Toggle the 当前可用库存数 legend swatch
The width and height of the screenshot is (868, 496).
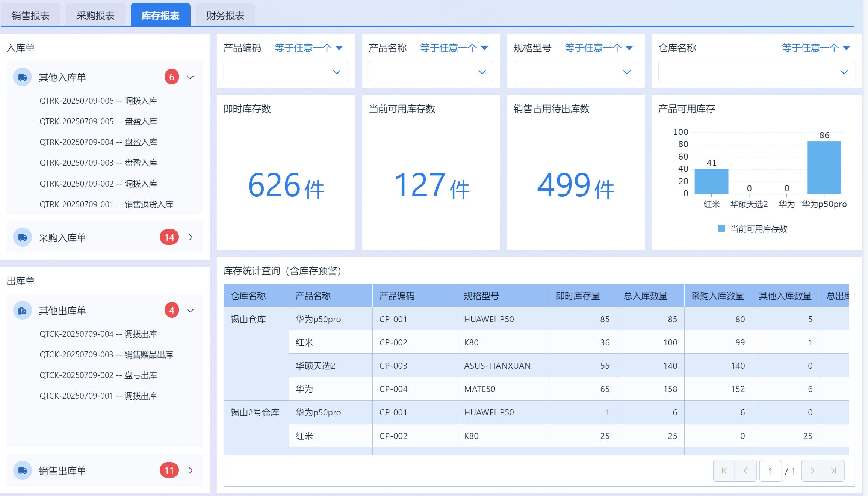(721, 229)
